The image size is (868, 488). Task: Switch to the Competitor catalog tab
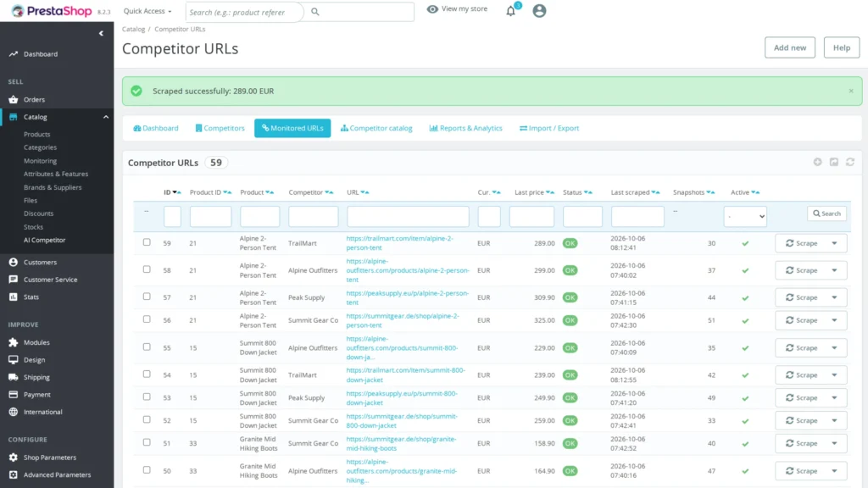click(376, 128)
